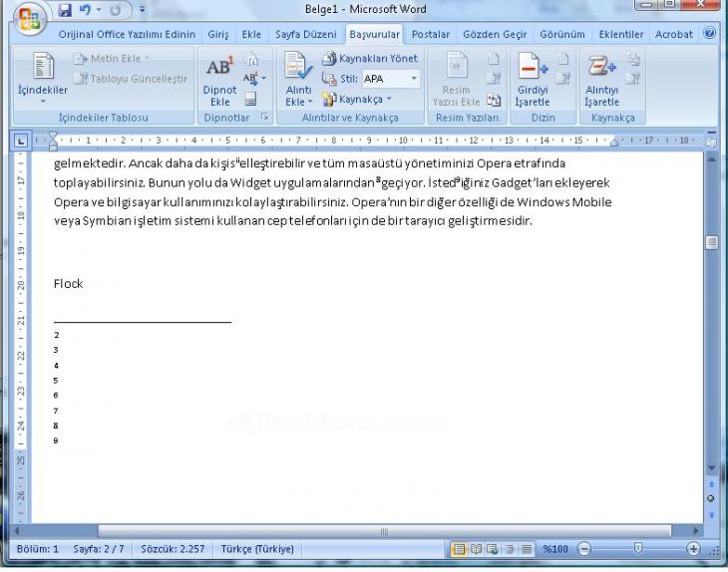
Task: Switch to Full Screen Reading view
Action: [476, 550]
